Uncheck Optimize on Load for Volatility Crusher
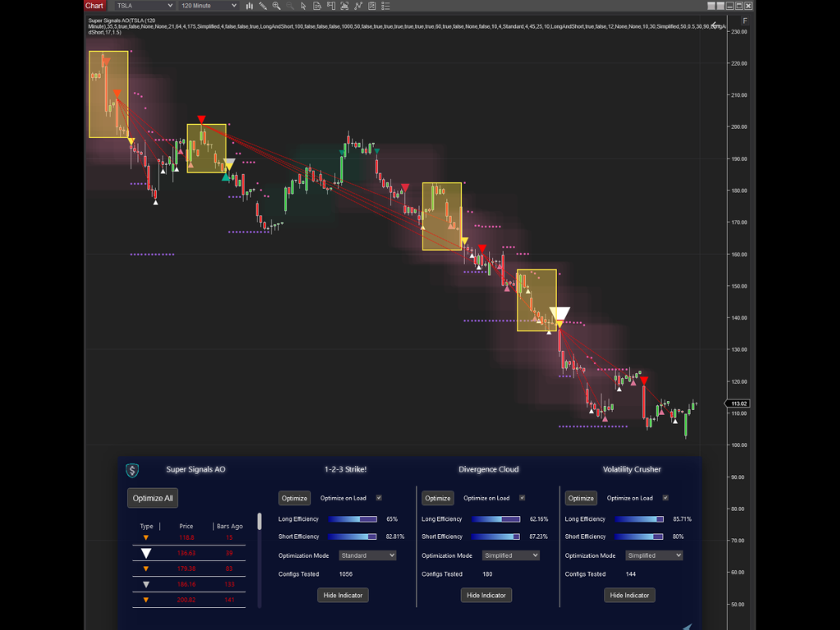The height and width of the screenshot is (630, 840). point(665,497)
